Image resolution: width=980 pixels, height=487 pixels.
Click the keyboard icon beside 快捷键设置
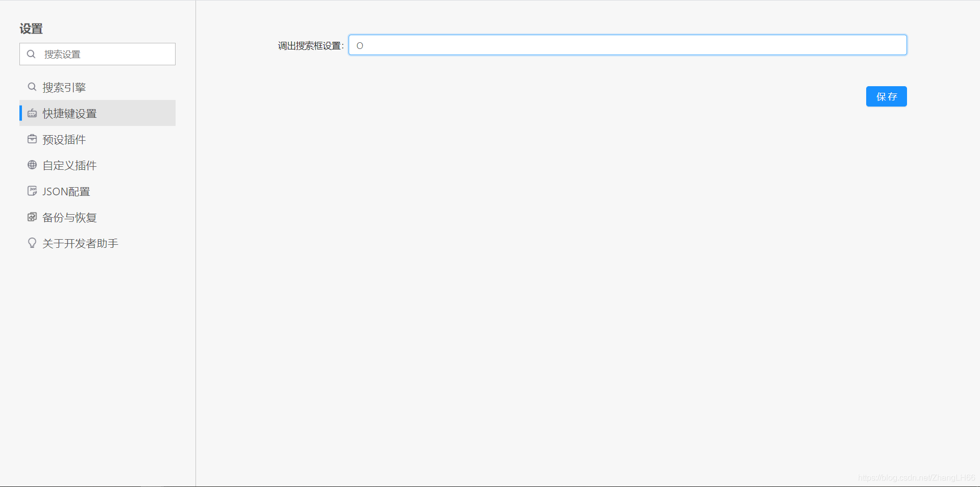32,113
